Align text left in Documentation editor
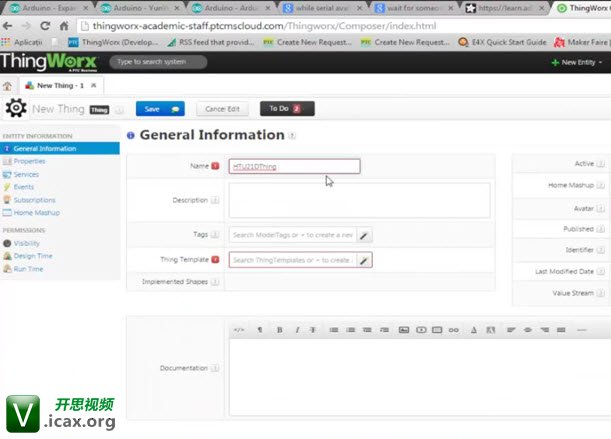This screenshot has width=611, height=439. [511, 330]
